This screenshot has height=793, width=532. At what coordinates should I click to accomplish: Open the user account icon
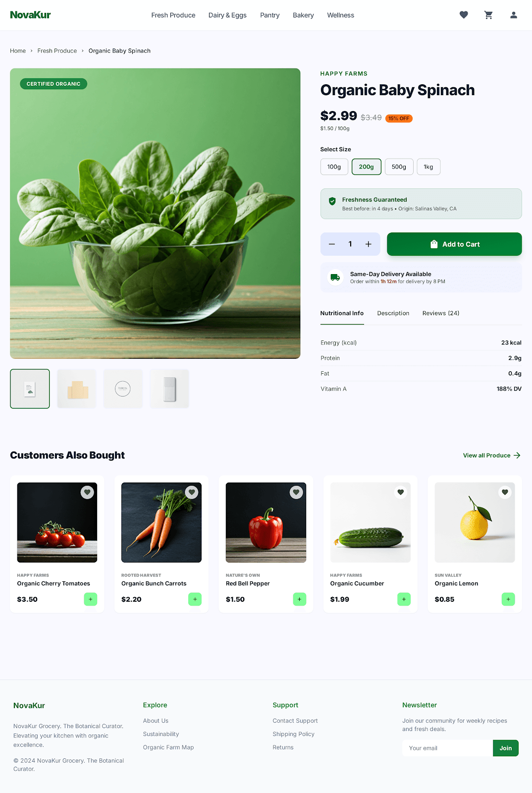514,15
